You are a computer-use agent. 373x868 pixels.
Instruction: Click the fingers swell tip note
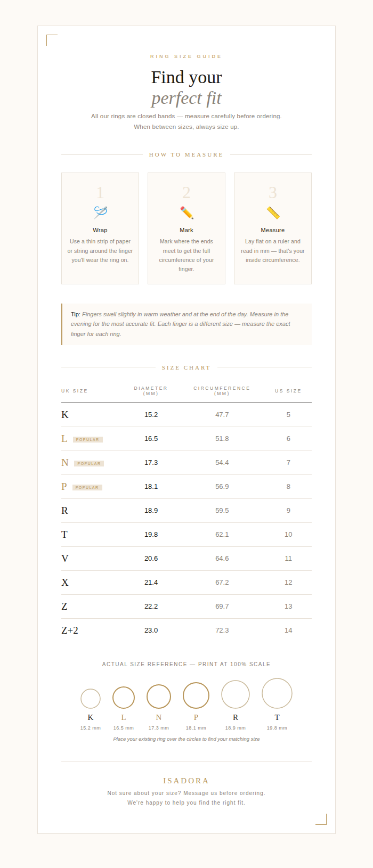186,324
